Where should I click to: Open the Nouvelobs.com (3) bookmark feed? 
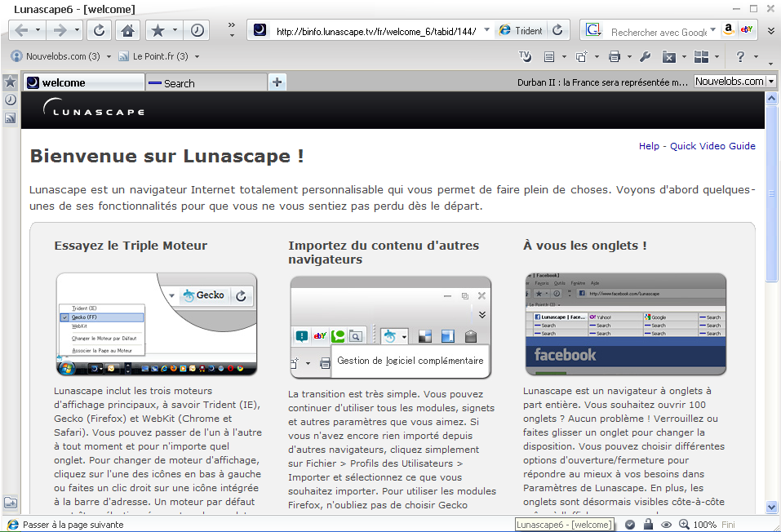point(55,56)
